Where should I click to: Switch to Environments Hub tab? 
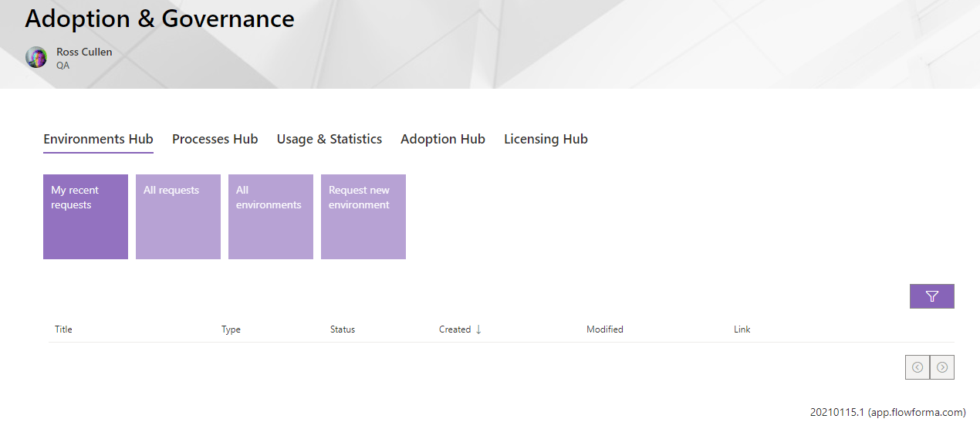click(98, 139)
